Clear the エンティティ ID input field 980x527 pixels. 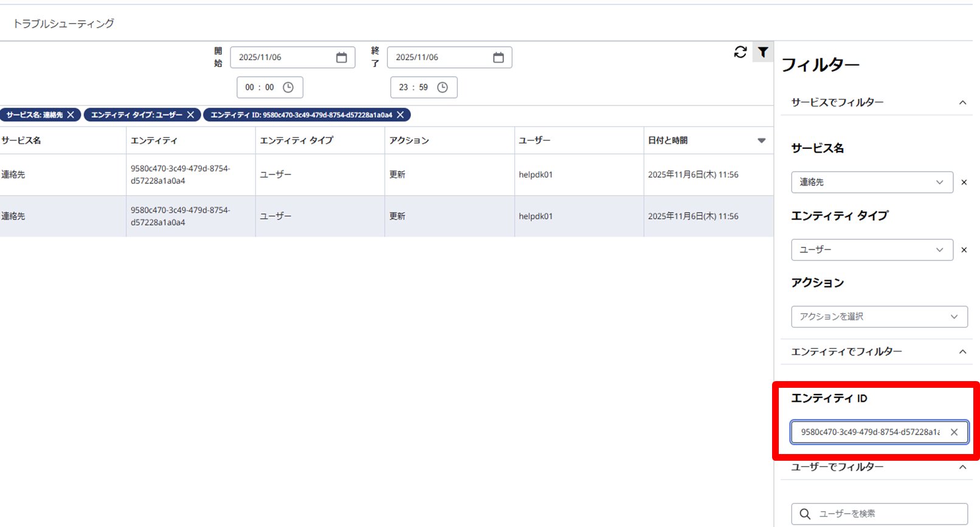(954, 432)
